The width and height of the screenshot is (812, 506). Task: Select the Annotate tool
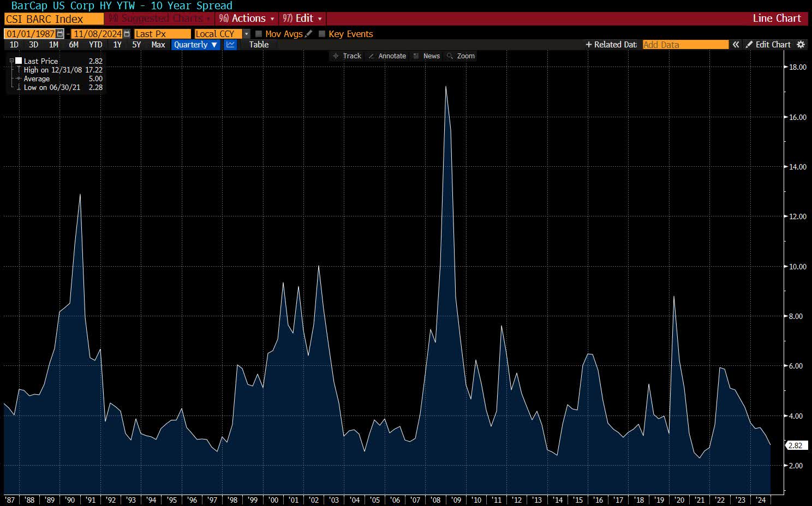point(387,56)
